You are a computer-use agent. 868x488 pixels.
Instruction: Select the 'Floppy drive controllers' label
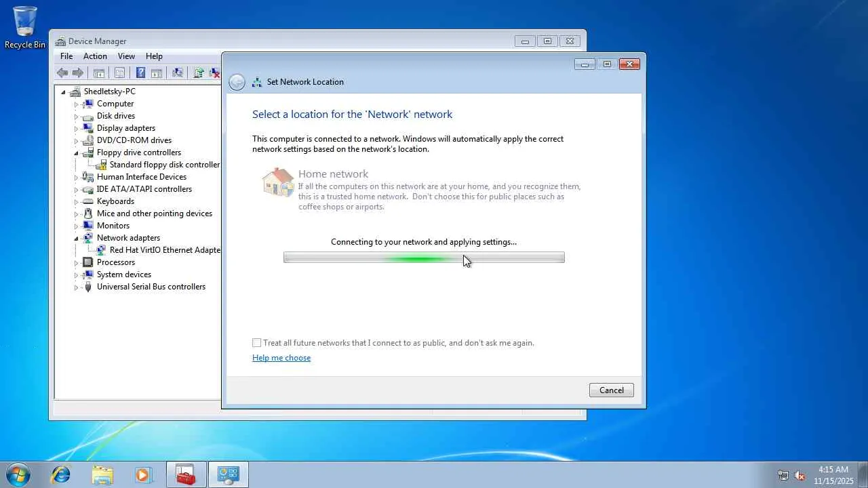[139, 152]
